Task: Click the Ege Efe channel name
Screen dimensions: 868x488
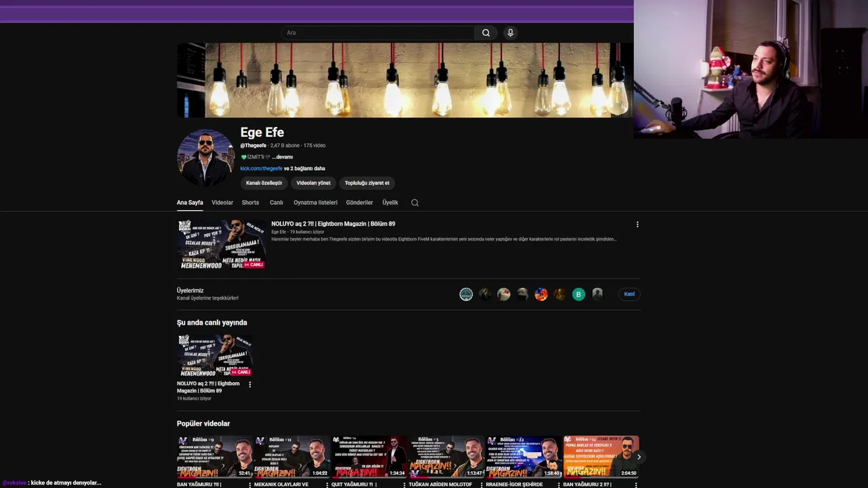Action: tap(262, 132)
